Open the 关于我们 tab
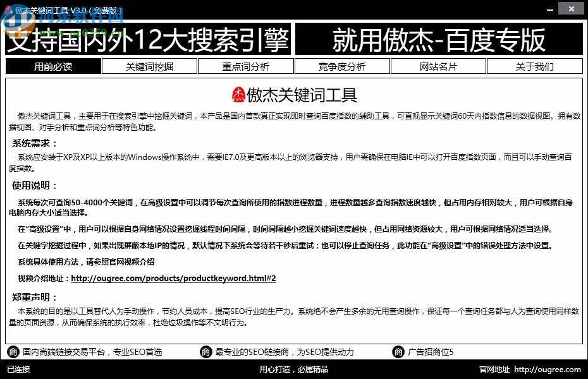This screenshot has height=379, width=588. pos(535,66)
